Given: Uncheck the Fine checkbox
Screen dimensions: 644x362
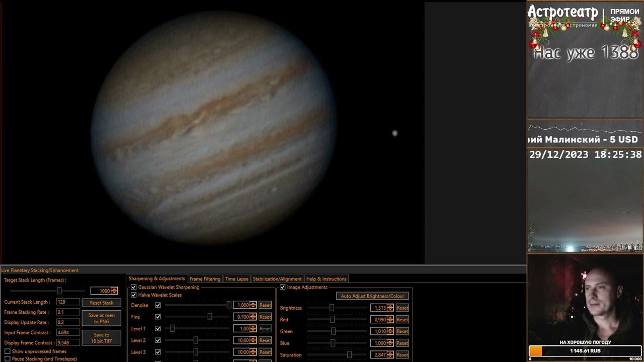Looking at the screenshot, I should click(x=158, y=317).
